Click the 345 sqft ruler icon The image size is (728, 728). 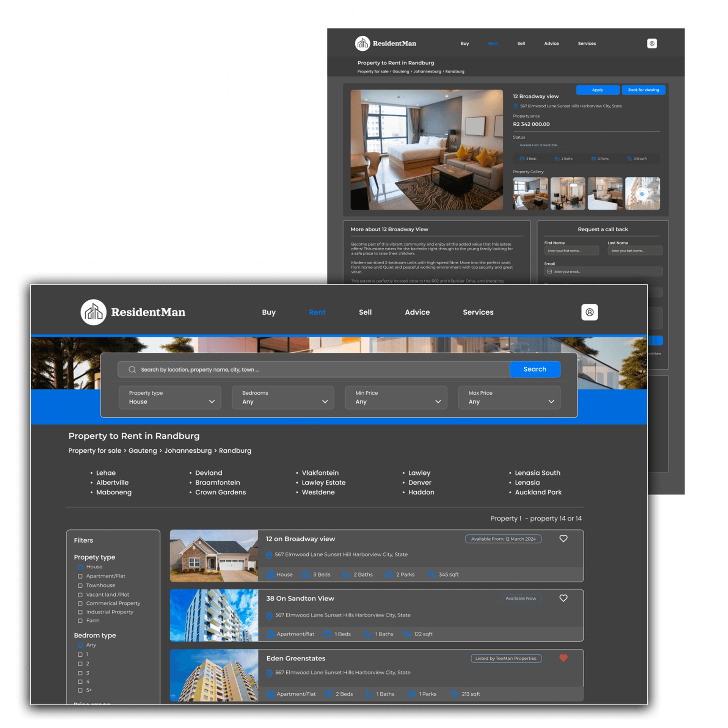point(431,574)
